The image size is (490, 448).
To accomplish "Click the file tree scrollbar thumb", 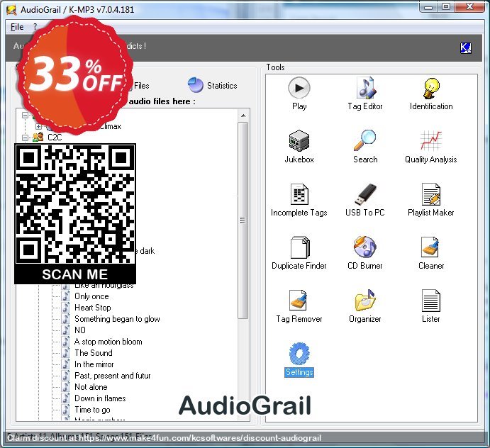I will click(243, 220).
